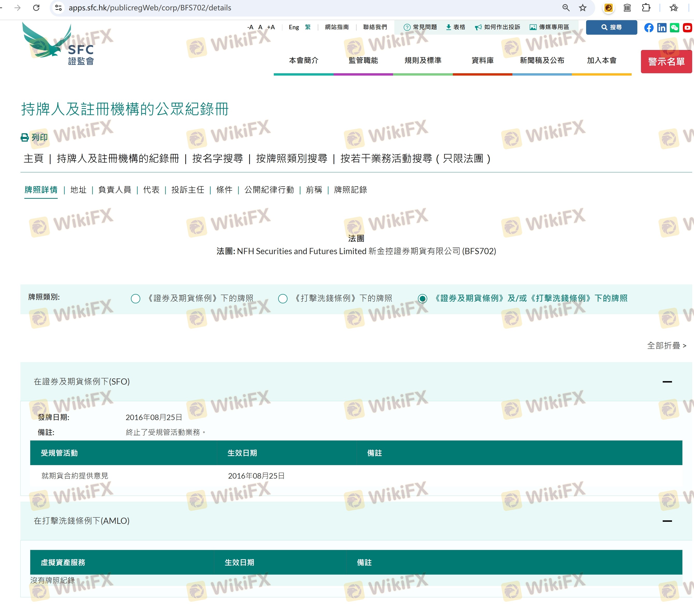Image resolution: width=694 pixels, height=616 pixels.
Task: Select《證券及期貨條例》下的牌照 radio button
Action: (136, 298)
